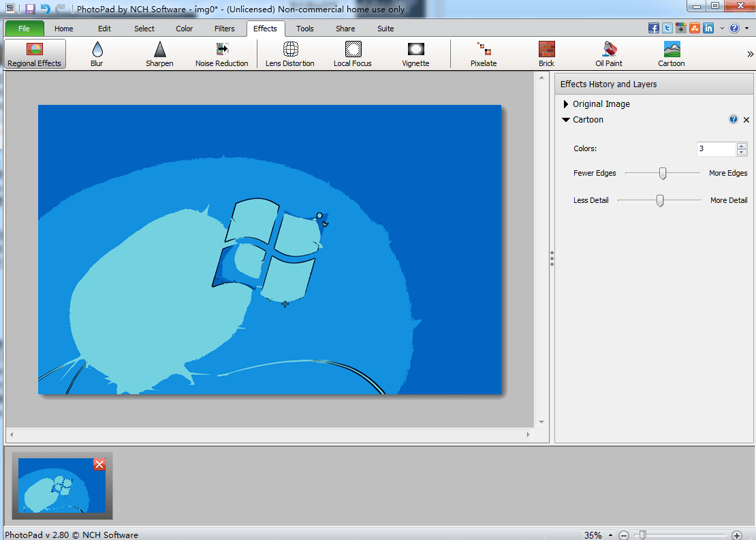The height and width of the screenshot is (540, 756).
Task: Select the Blur effect tool
Action: coord(97,54)
